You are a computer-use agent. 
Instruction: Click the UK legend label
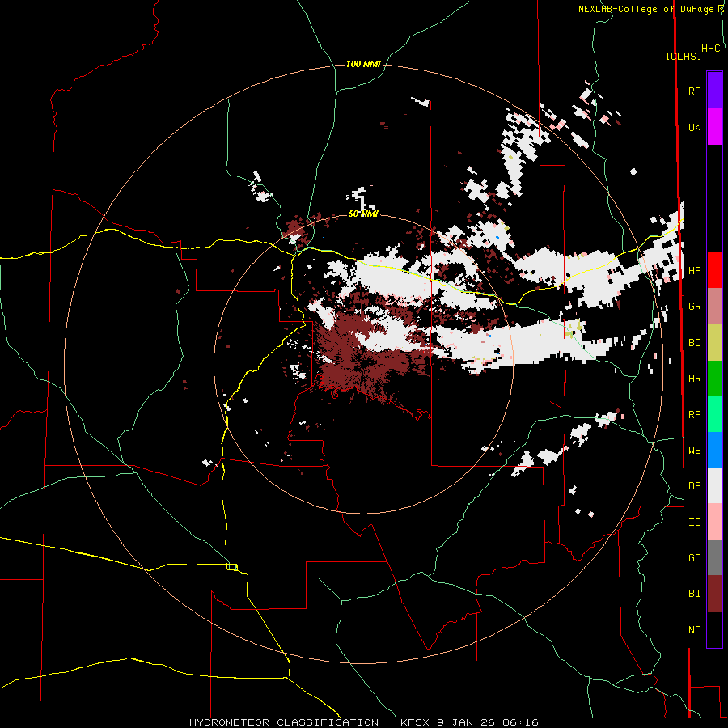pos(694,127)
